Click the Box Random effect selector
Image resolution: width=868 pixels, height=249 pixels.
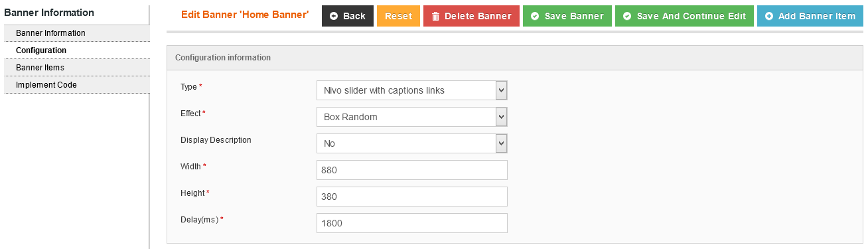[412, 117]
